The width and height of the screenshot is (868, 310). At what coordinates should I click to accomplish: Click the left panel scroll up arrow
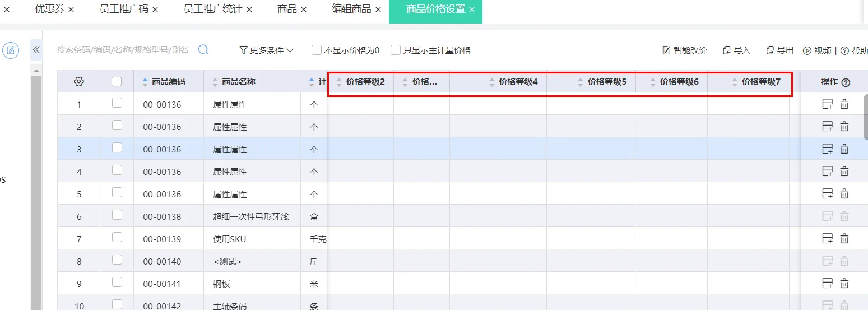pyautogui.click(x=36, y=71)
